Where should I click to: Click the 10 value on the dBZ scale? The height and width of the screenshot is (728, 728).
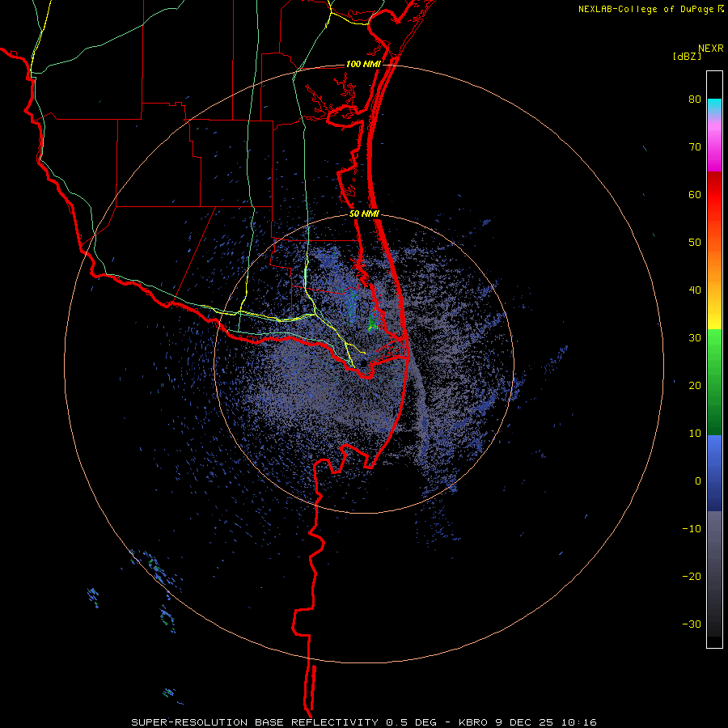coord(695,434)
